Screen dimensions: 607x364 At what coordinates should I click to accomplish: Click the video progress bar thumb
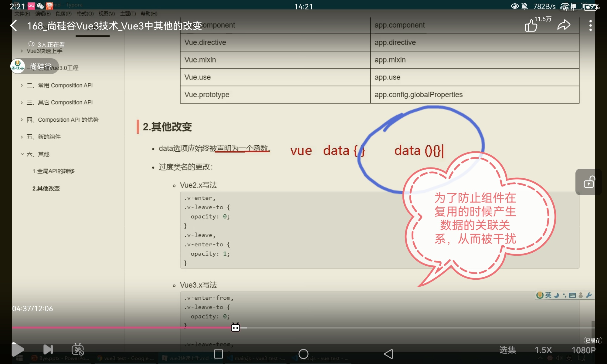click(236, 328)
